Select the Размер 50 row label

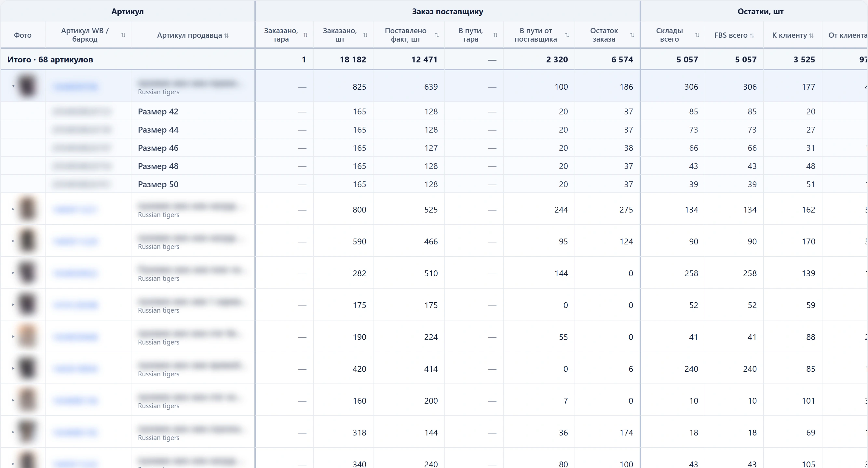tap(158, 184)
